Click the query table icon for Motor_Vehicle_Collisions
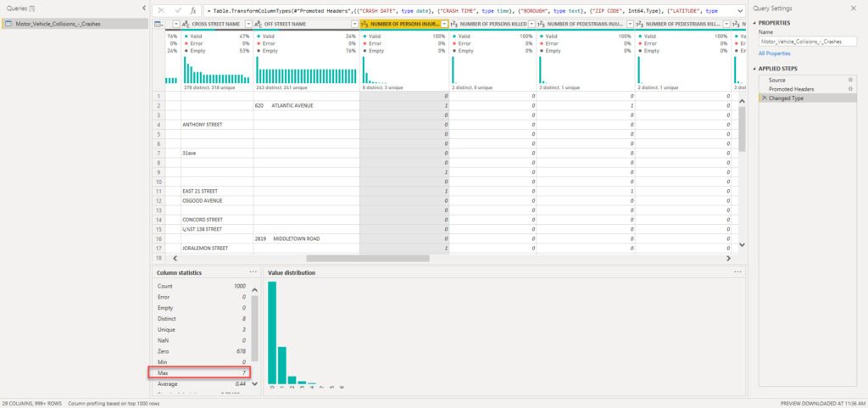This screenshot has height=408, width=868. 8,24
